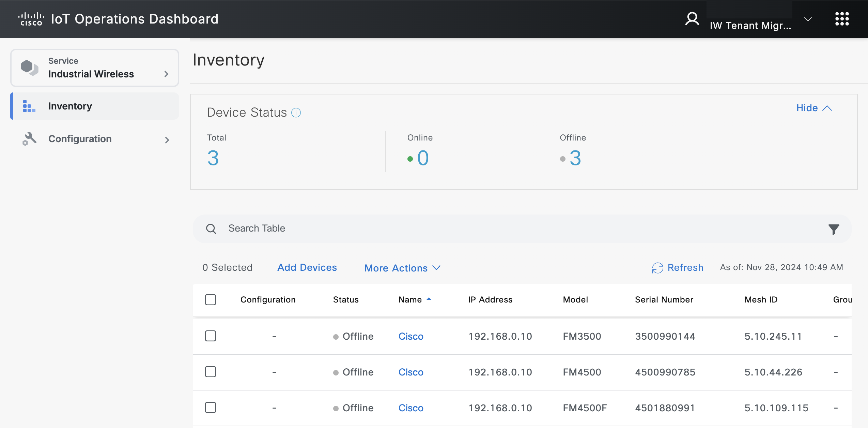The width and height of the screenshot is (868, 428).
Task: Open the Inventory sidebar item
Action: coord(95,106)
